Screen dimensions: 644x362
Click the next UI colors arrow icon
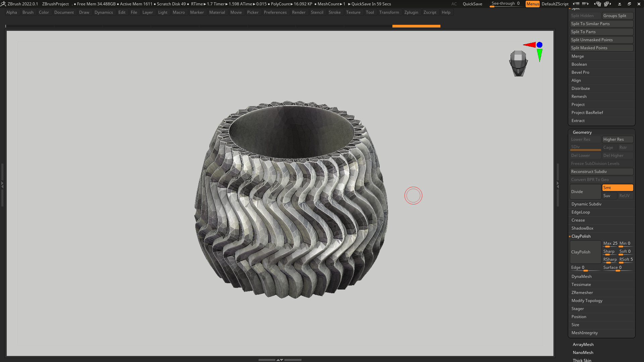(x=585, y=4)
